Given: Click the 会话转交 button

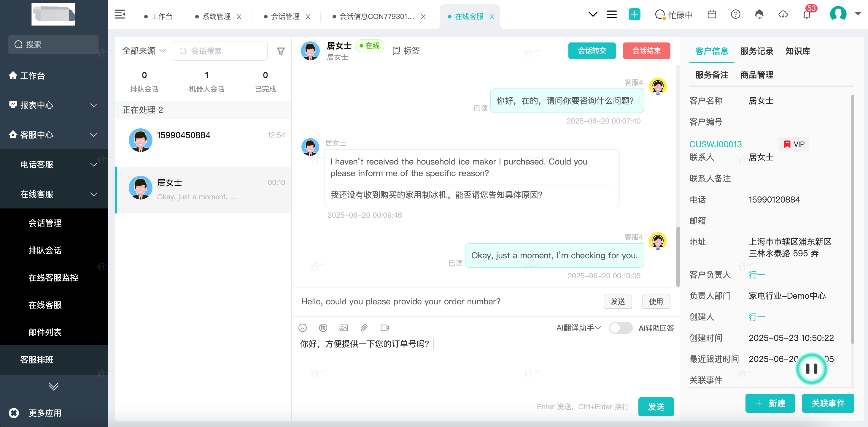Looking at the screenshot, I should click(x=592, y=50).
